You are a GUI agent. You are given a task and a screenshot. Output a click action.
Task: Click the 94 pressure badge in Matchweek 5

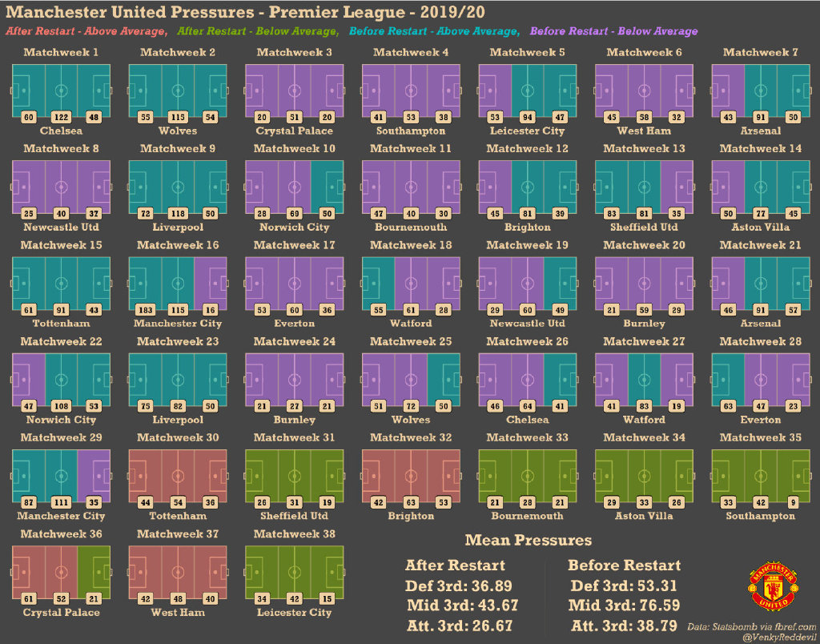point(527,117)
